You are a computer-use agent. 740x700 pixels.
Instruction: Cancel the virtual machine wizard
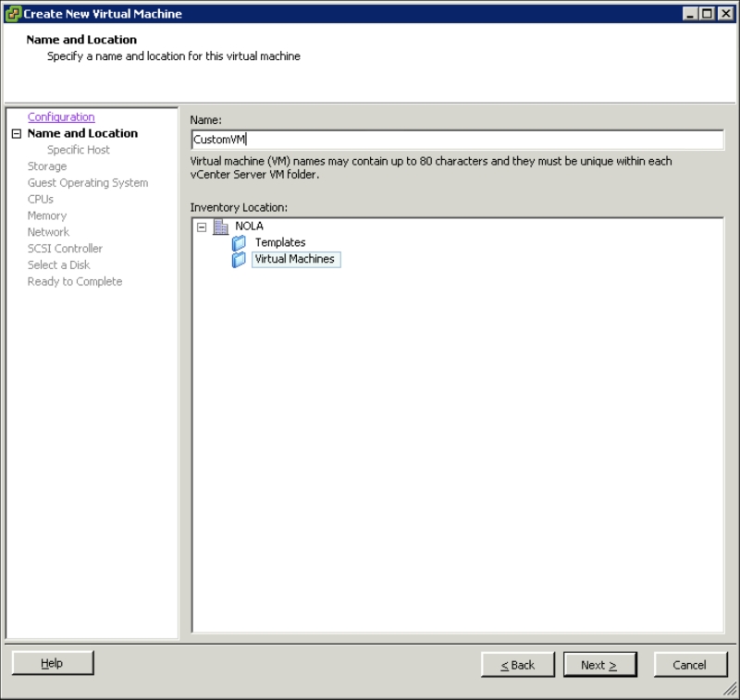click(x=690, y=665)
